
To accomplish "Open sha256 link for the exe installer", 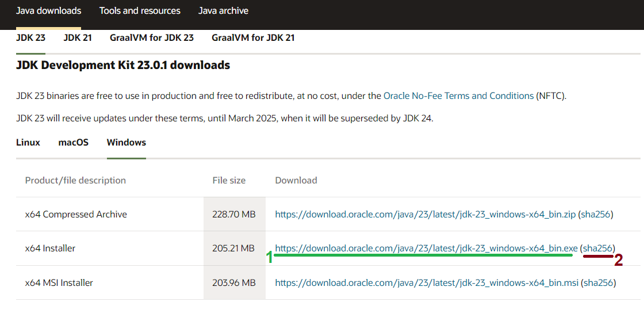I will point(598,248).
